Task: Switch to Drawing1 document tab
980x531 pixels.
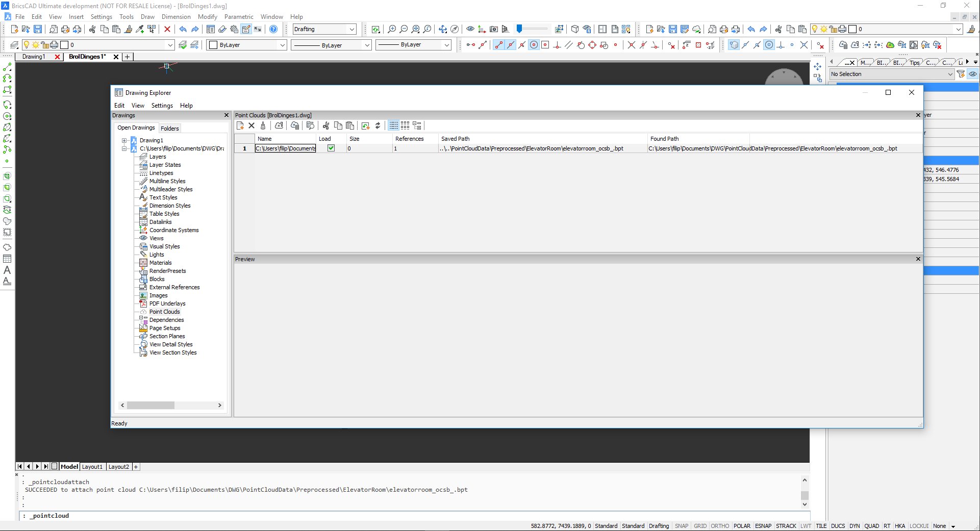Action: [34, 57]
